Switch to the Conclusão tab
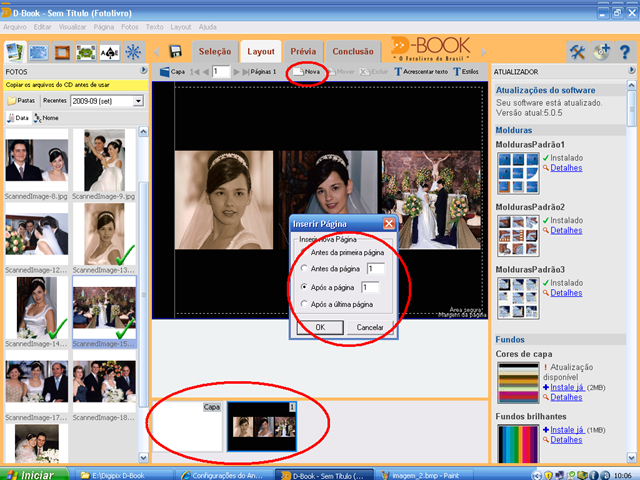Screen dimensions: 640x480 pyautogui.click(x=353, y=52)
